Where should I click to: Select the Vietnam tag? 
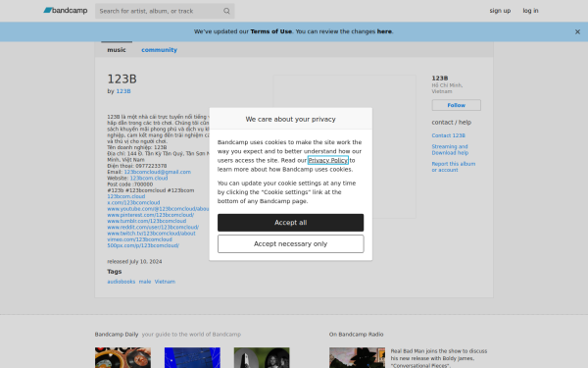tap(165, 282)
